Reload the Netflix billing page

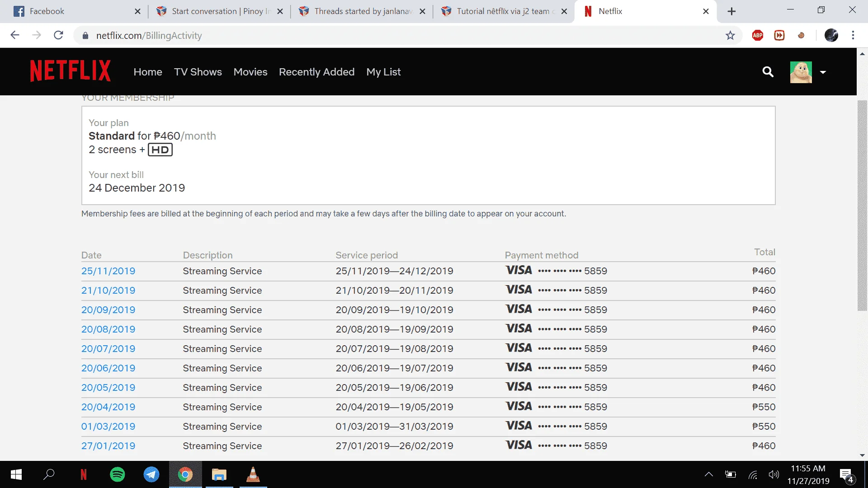pos(58,35)
